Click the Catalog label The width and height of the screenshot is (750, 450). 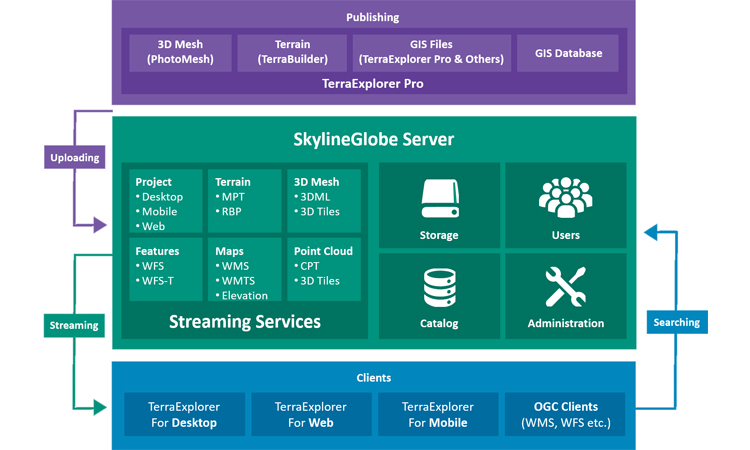[439, 324]
